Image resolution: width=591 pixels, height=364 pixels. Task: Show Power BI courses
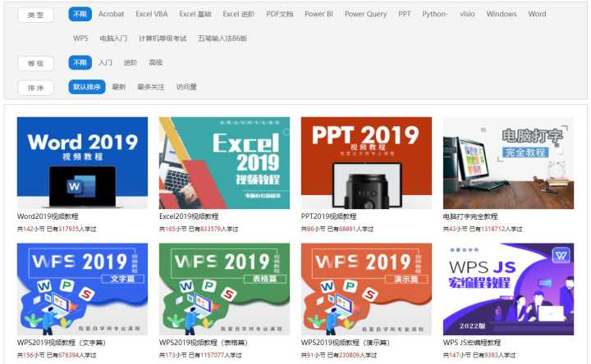pos(318,14)
